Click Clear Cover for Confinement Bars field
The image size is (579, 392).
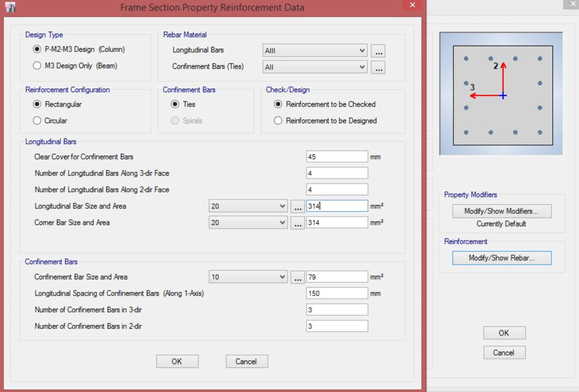click(x=337, y=157)
